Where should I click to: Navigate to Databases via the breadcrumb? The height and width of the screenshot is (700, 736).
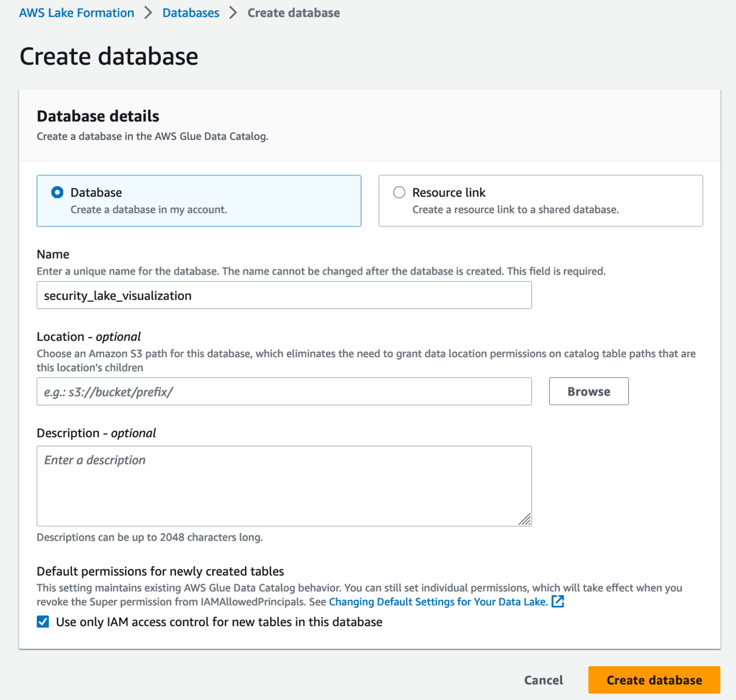tap(190, 12)
